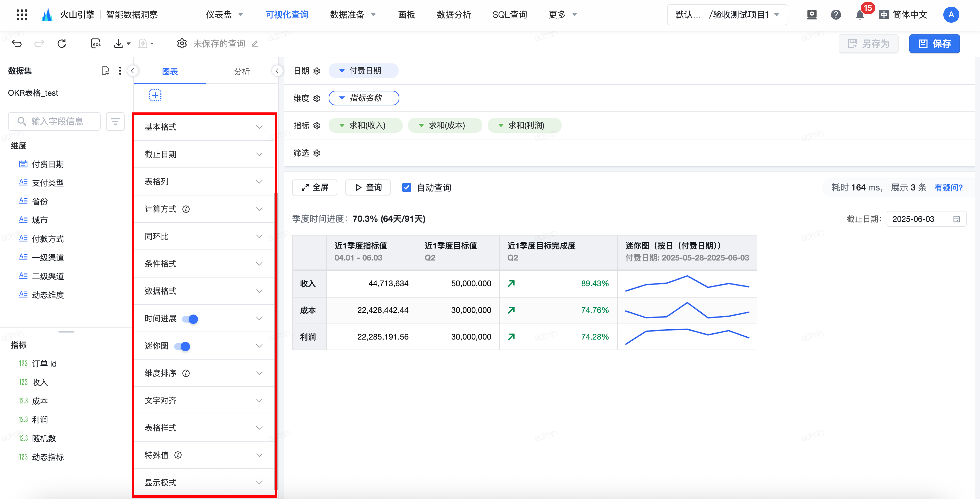The image size is (980, 499).
Task: Click the field filter icon
Action: tap(115, 121)
